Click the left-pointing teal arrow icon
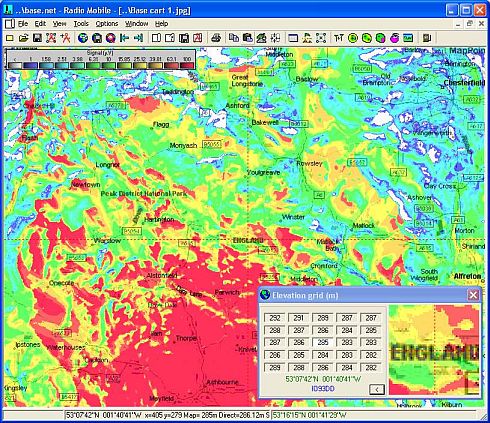The image size is (490, 423). pos(124,38)
